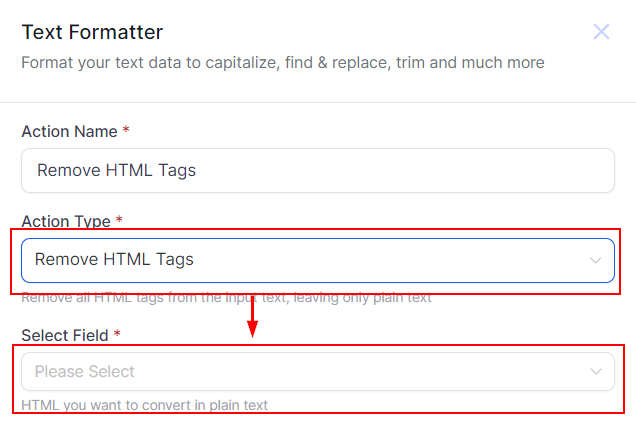The image size is (636, 434).
Task: Click the required asterisk beside Action Type
Action: point(120,220)
